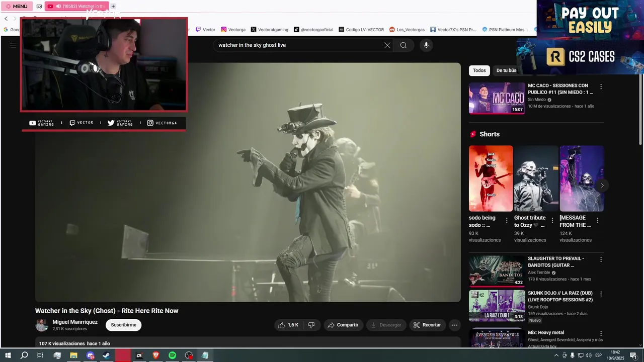Select the De tu bús filter chip
This screenshot has width=644, height=362.
click(506, 70)
